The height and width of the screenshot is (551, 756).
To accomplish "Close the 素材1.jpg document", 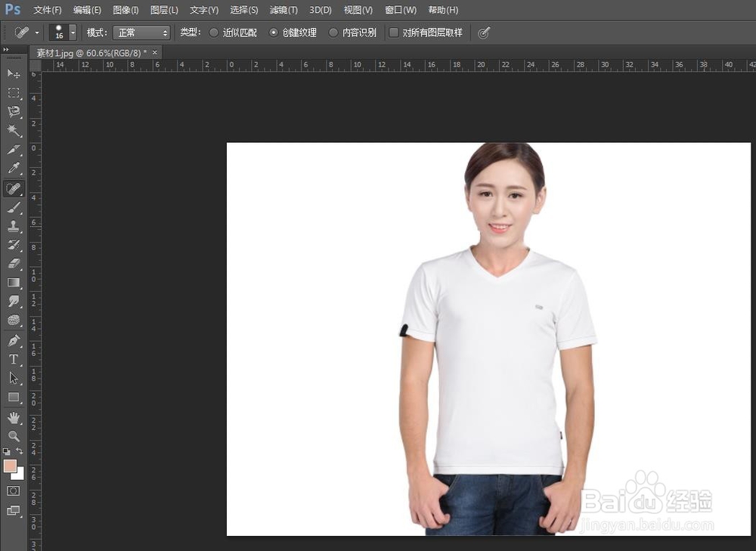I will click(x=154, y=53).
